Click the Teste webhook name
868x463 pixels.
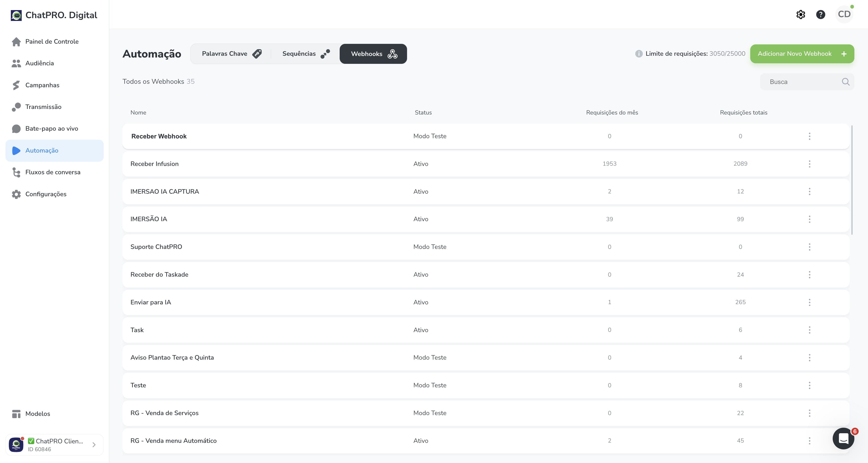coord(138,385)
